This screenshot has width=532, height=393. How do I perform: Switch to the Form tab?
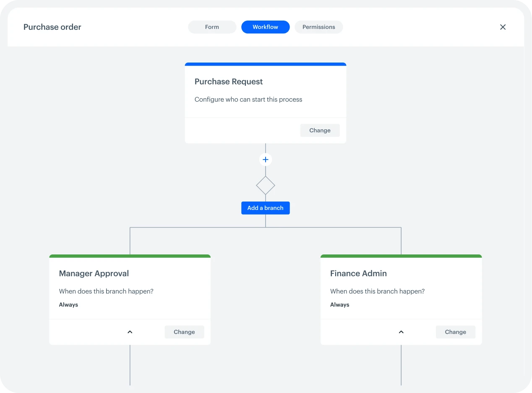212,27
